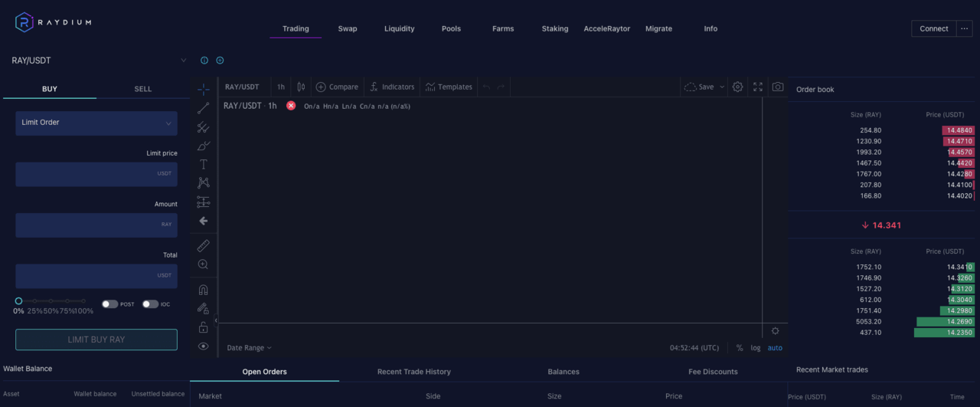Expand the Save layout dropdown arrow

[x=722, y=87]
